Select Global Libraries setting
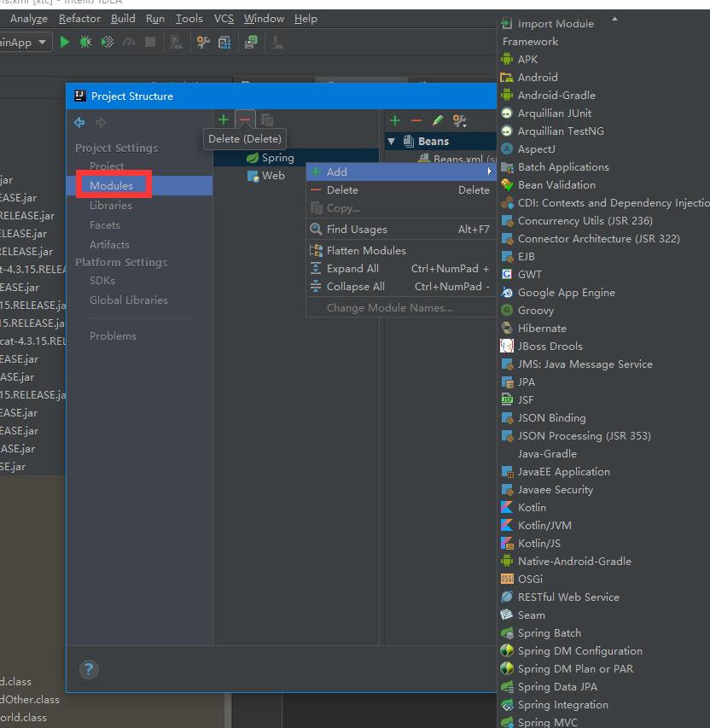 [x=129, y=300]
